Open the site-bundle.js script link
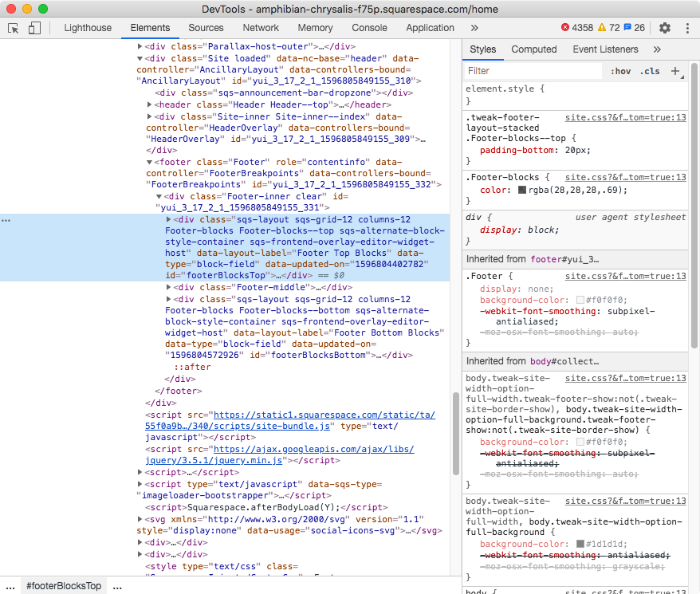The image size is (700, 594). coord(290,421)
